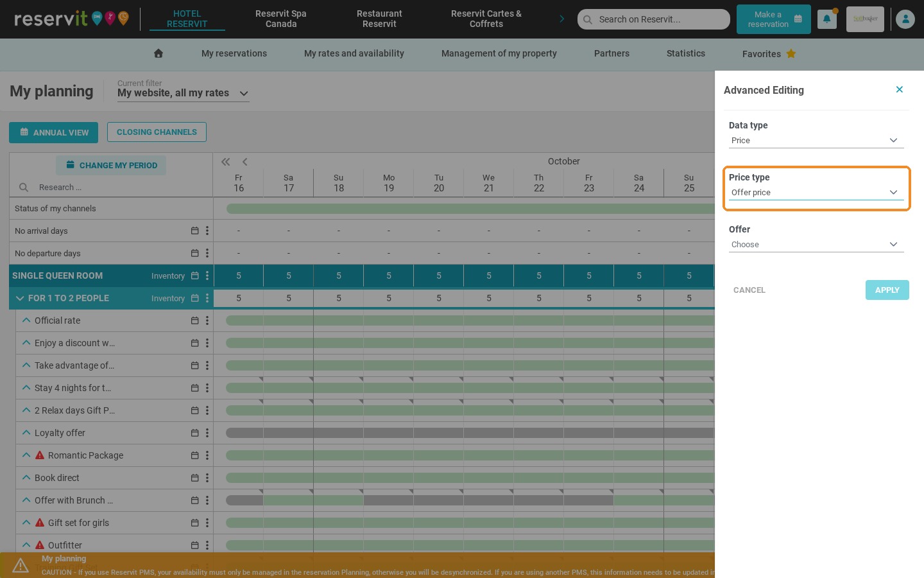Open calendar icon for Romantic Package
Image resolution: width=924 pixels, height=578 pixels.
pyautogui.click(x=194, y=455)
